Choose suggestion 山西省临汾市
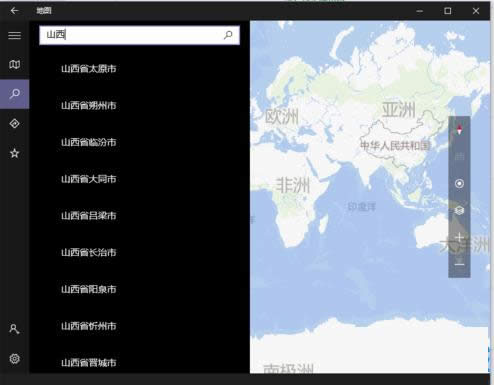The width and height of the screenshot is (494, 385). [x=89, y=142]
